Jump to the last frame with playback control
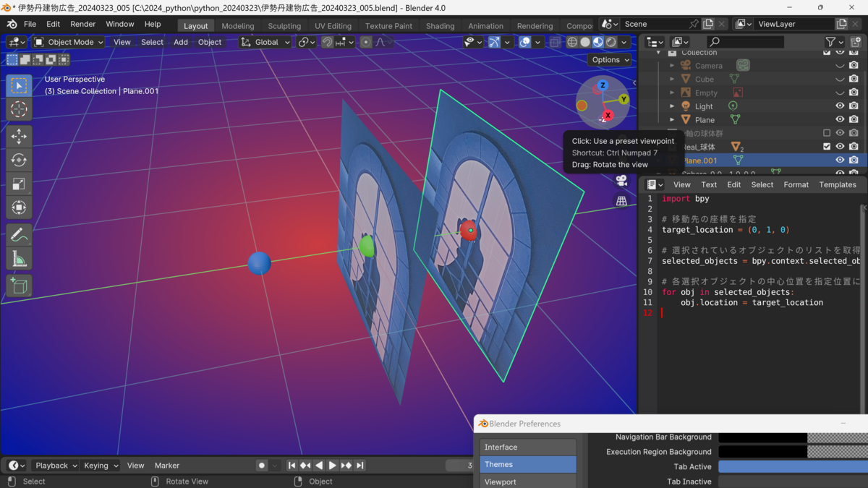 coord(359,466)
